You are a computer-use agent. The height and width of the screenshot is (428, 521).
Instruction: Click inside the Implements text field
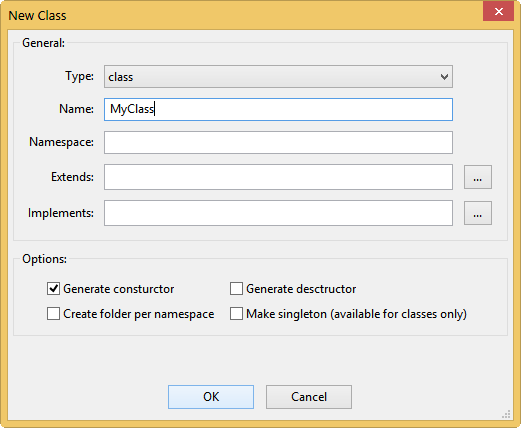click(278, 213)
